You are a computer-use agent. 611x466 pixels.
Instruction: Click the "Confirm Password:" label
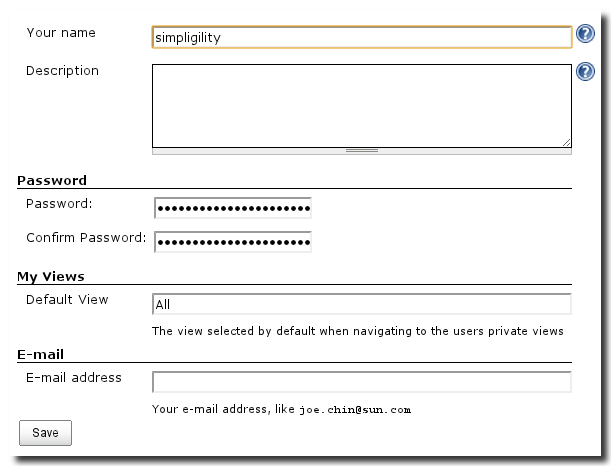tap(86, 238)
